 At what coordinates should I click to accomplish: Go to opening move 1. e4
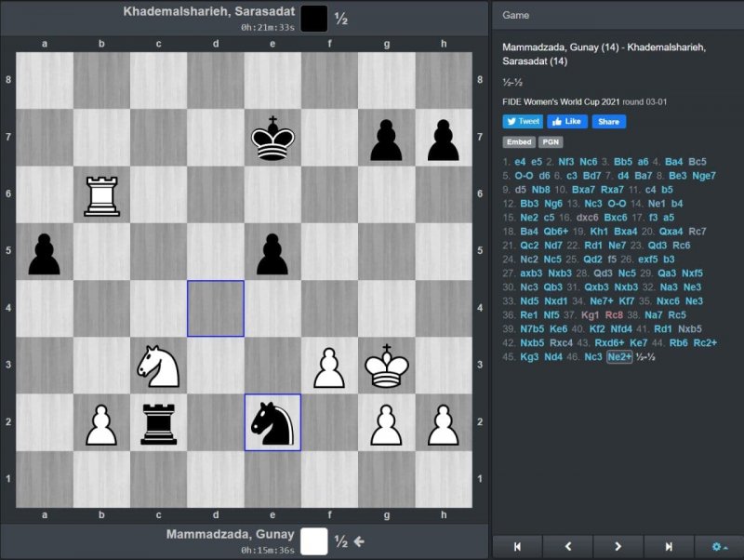point(521,161)
